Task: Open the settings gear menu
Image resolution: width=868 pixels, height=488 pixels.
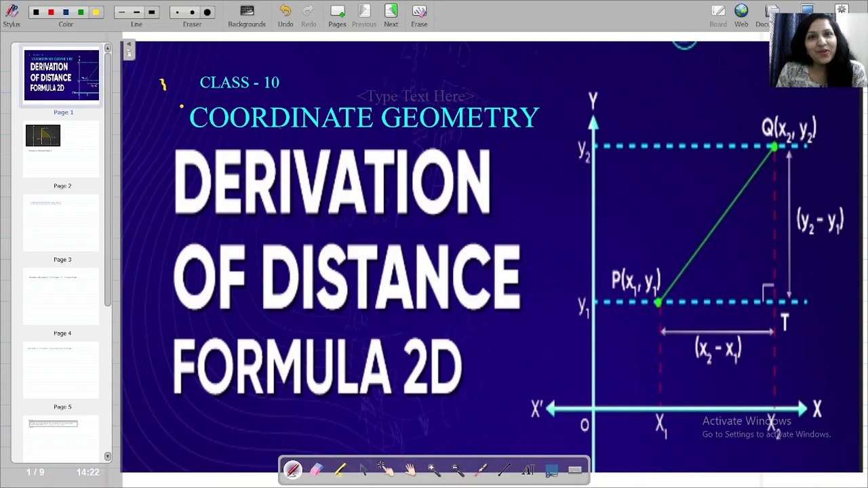Action: point(842,9)
